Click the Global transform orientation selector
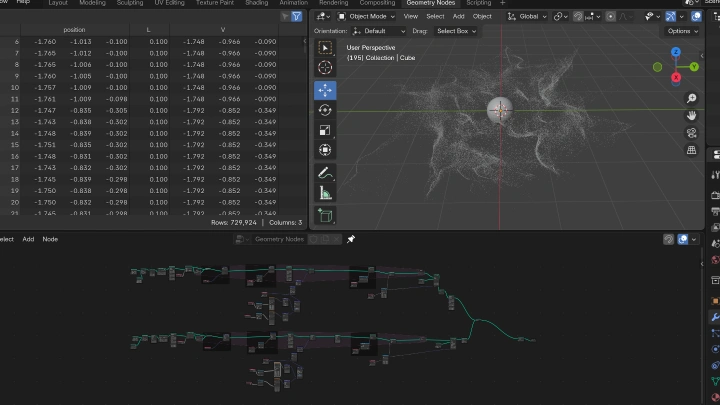720x405 pixels. coord(527,17)
